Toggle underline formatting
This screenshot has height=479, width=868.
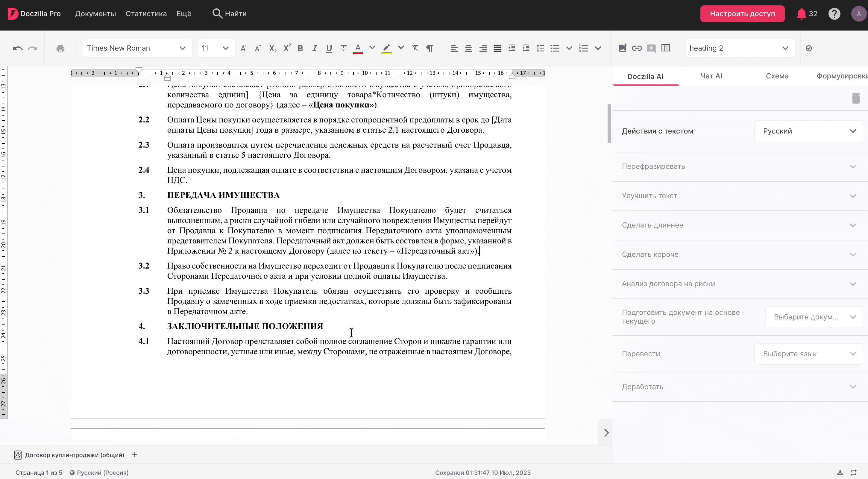[x=329, y=48]
